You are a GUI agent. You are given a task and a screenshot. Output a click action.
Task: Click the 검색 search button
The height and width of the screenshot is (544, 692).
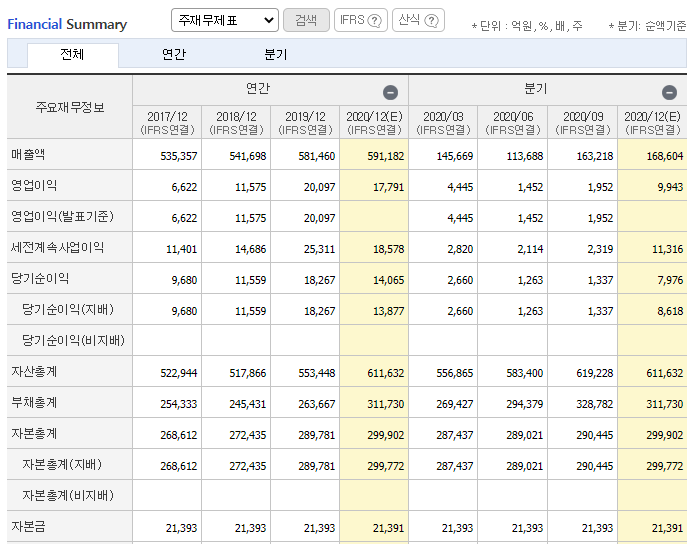[306, 20]
